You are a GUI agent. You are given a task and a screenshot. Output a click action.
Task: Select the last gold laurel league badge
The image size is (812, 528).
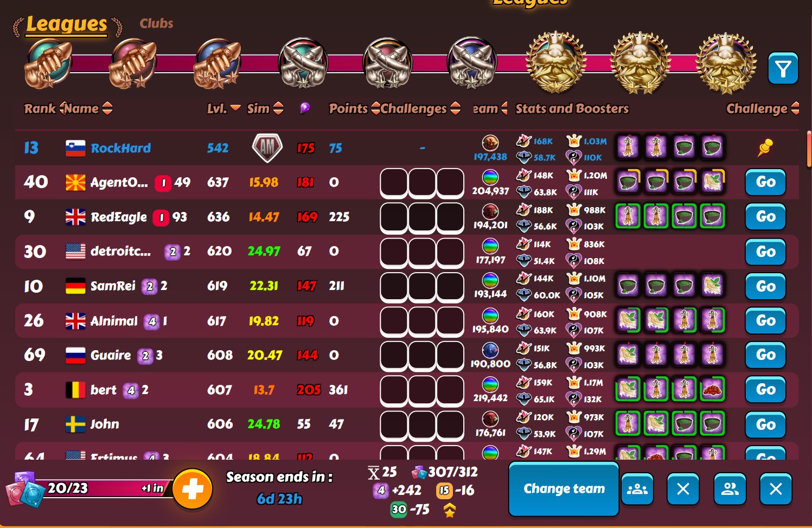726,62
